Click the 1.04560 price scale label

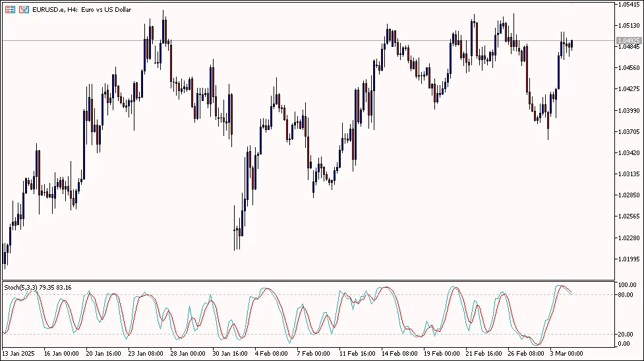tap(629, 68)
